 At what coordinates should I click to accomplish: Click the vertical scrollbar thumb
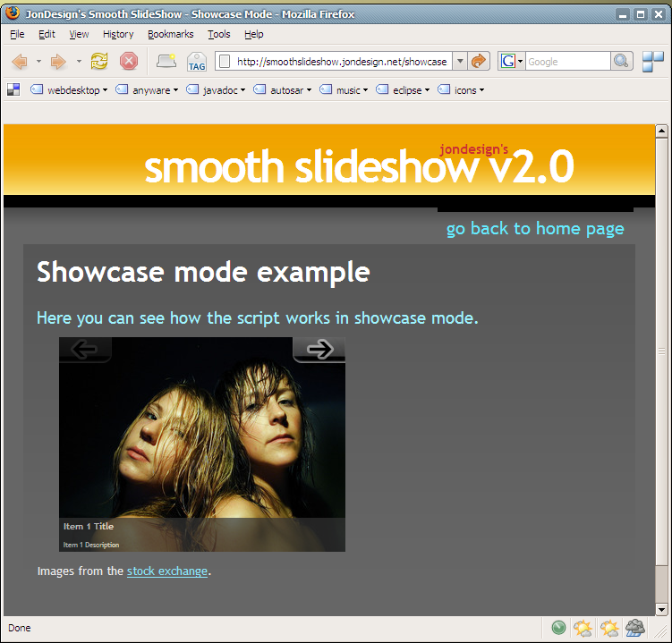click(x=661, y=351)
